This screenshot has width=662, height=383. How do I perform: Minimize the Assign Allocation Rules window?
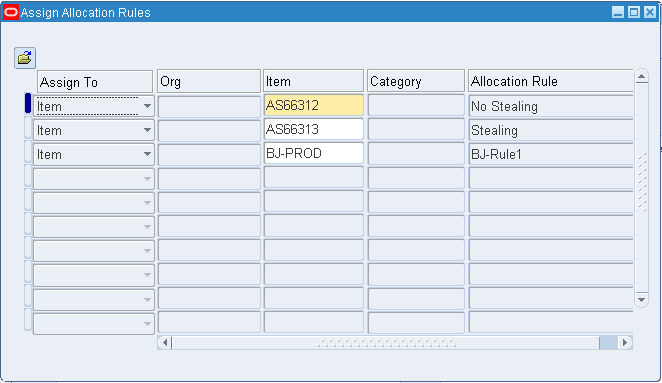(x=618, y=12)
